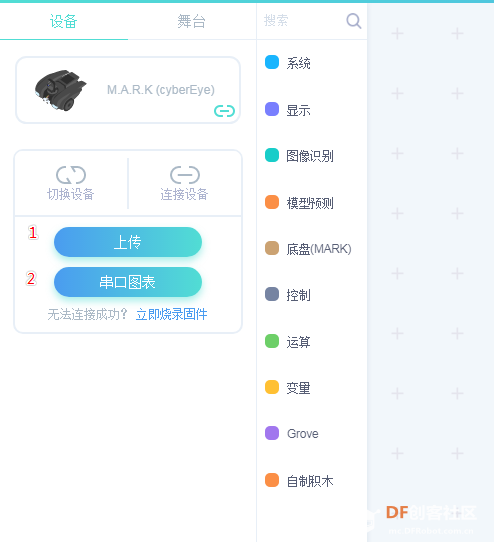Open the 变量 block category
This screenshot has height=542, width=494.
click(x=288, y=387)
